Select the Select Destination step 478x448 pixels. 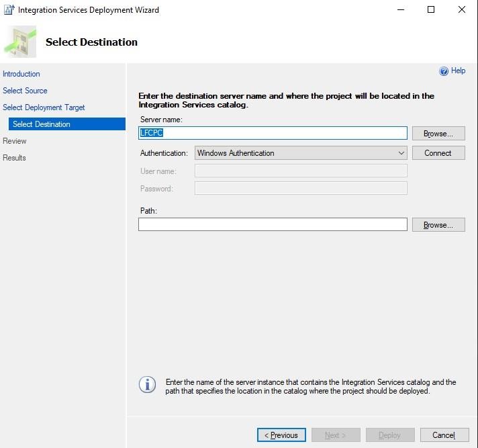[67, 124]
